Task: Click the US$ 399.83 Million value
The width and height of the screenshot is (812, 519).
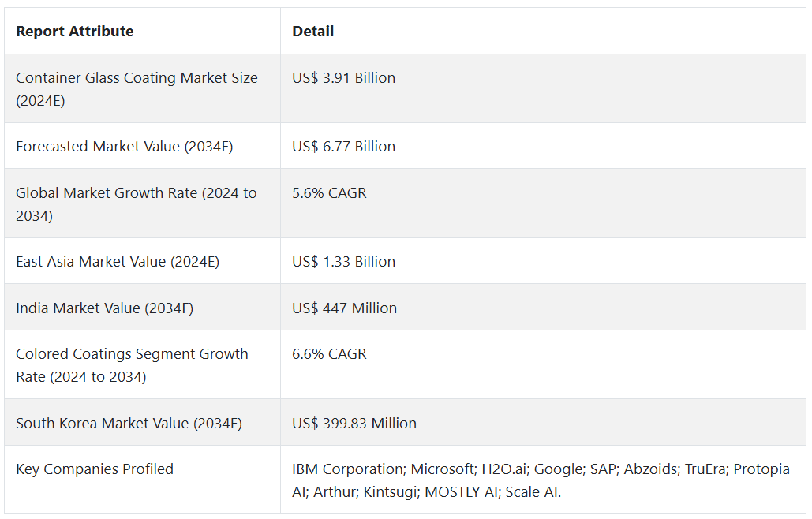Action: click(x=354, y=424)
